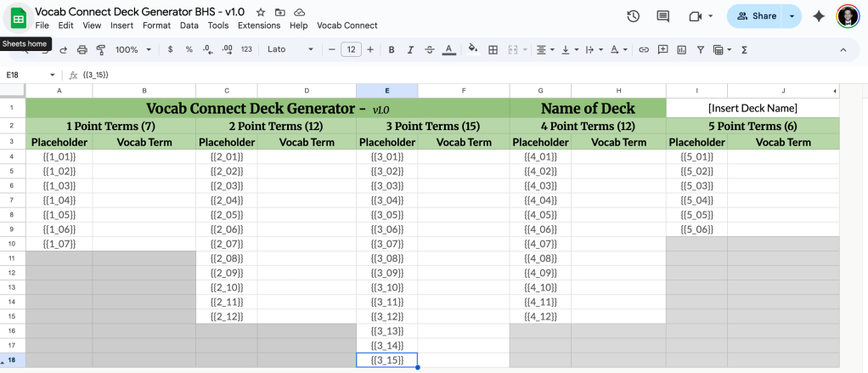This screenshot has width=868, height=373.
Task: Open the 100% zoom dropdown
Action: pos(132,50)
